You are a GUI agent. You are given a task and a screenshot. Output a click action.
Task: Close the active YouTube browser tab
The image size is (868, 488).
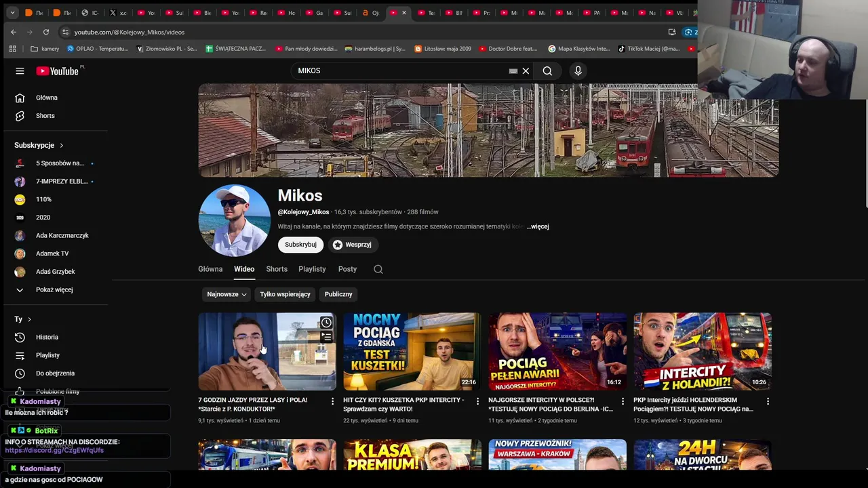404,12
